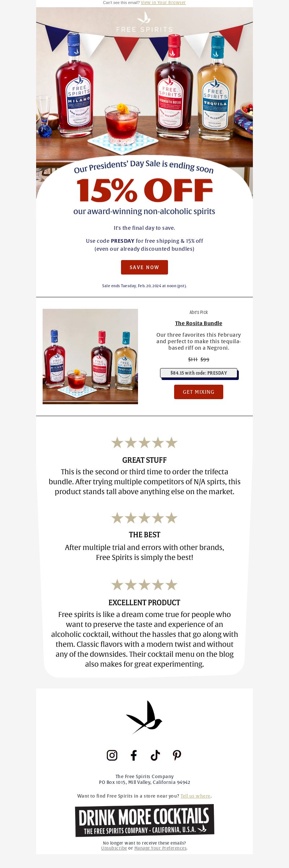Click the Rosita Bundle product photo
Viewport: 289px width, 868px height.
[90, 357]
